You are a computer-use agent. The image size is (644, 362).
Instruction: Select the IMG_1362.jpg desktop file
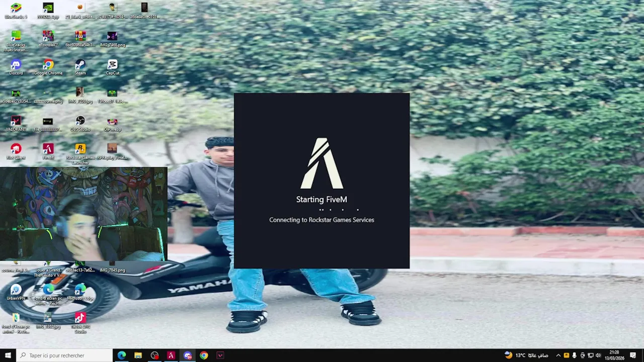(x=48, y=320)
